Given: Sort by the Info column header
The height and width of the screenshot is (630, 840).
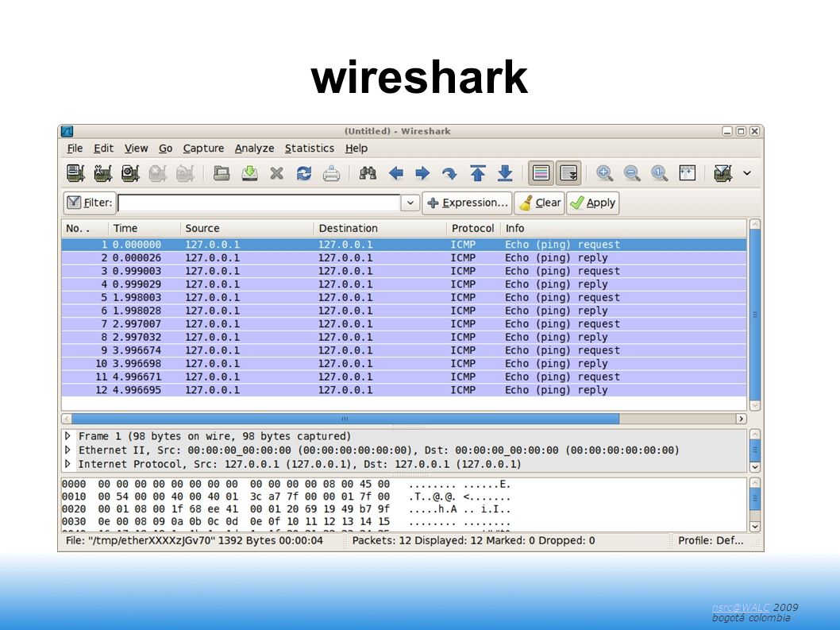Looking at the screenshot, I should click(623, 229).
